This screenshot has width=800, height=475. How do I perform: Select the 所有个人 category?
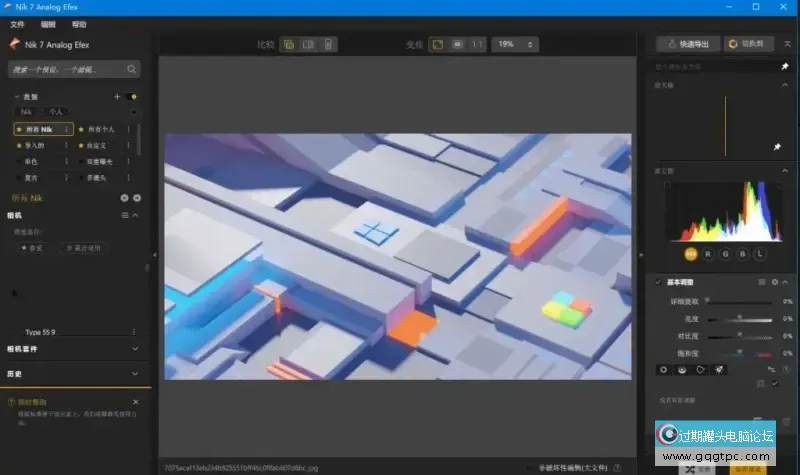click(x=101, y=130)
